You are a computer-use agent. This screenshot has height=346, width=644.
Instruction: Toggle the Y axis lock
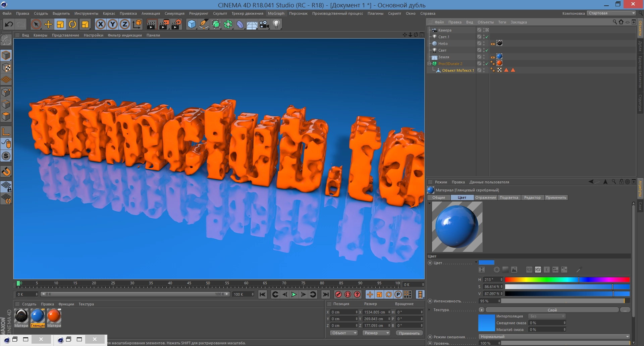pyautogui.click(x=113, y=24)
